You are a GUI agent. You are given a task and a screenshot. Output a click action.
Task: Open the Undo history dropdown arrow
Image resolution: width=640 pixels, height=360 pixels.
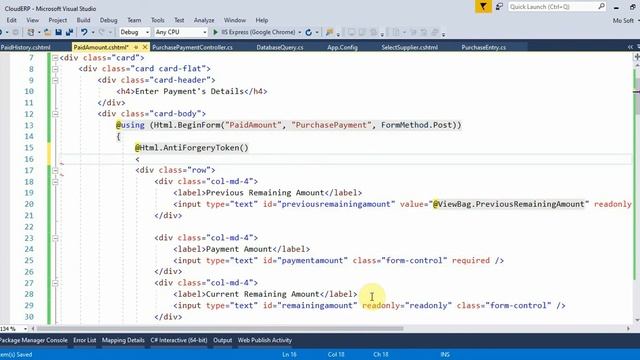[93, 32]
